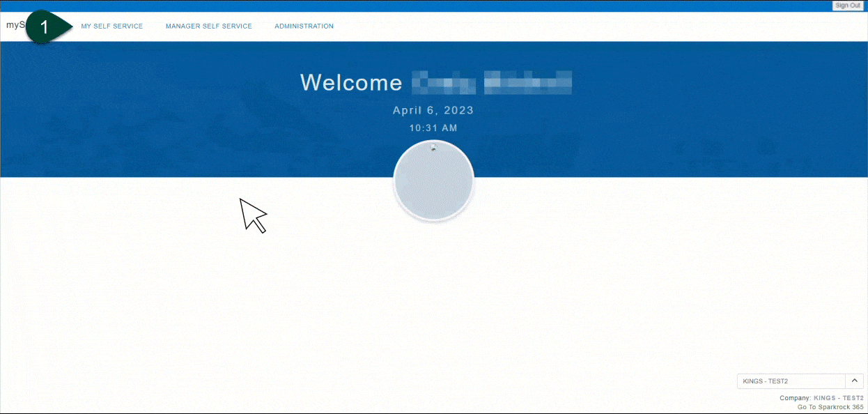
Task: Click the KINGS - TEST2 combo box field
Action: [x=791, y=381]
